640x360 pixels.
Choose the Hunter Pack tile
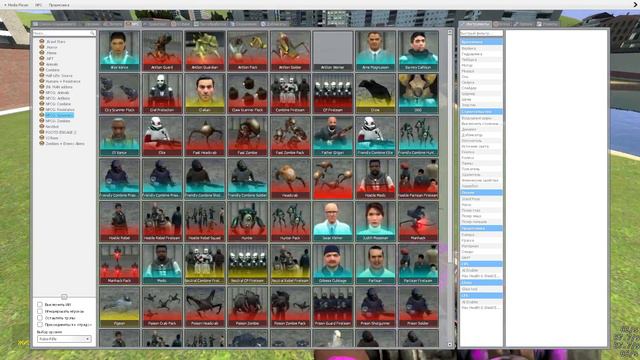click(290, 221)
